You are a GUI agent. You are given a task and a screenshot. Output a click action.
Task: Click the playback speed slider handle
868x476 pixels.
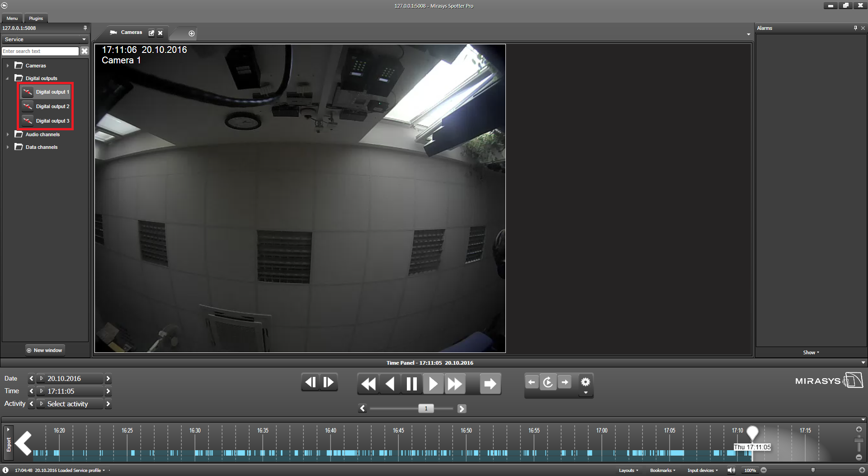point(426,409)
